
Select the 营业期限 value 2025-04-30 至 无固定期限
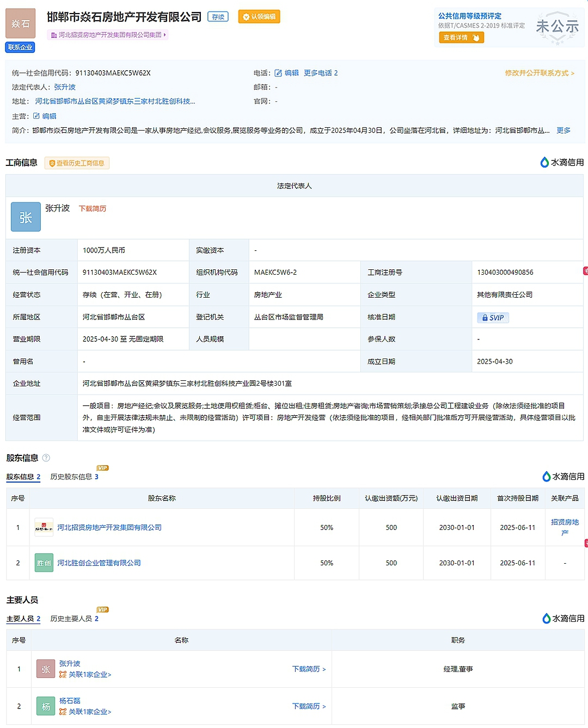click(123, 340)
